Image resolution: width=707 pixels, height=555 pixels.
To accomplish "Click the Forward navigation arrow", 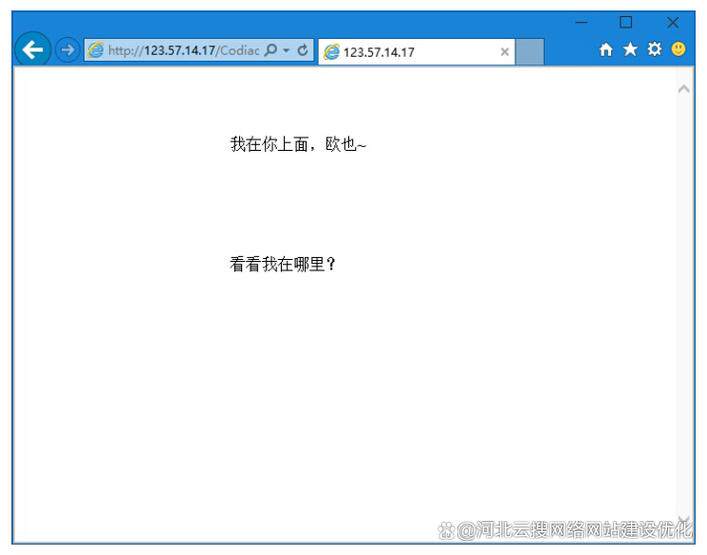I will click(67, 50).
